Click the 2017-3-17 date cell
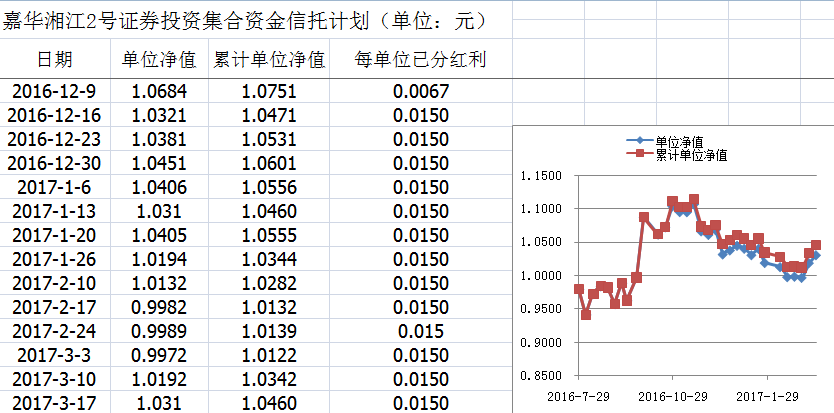This screenshot has width=834, height=413. (x=54, y=404)
